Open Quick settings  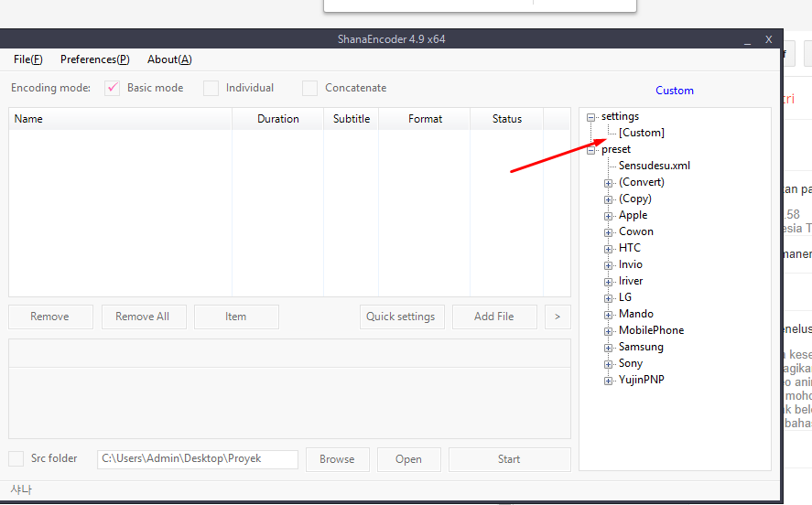coord(402,317)
